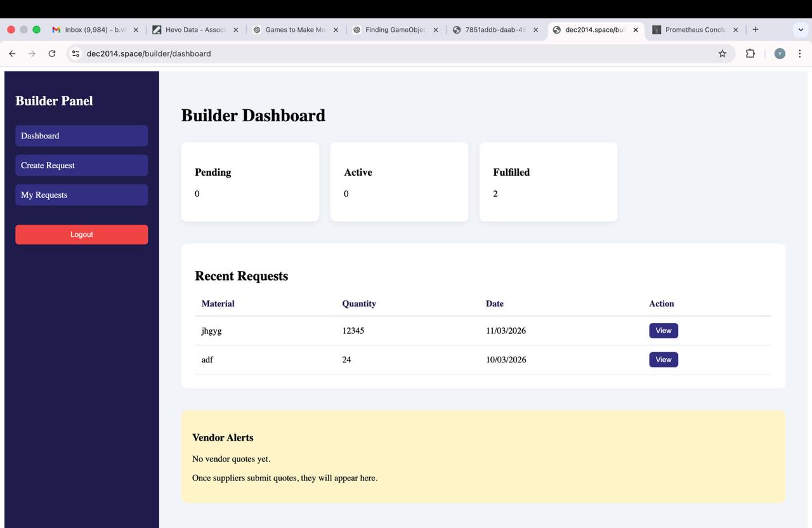Open Chrome's three-dot menu
Viewport: 812px width, 528px height.
800,53
